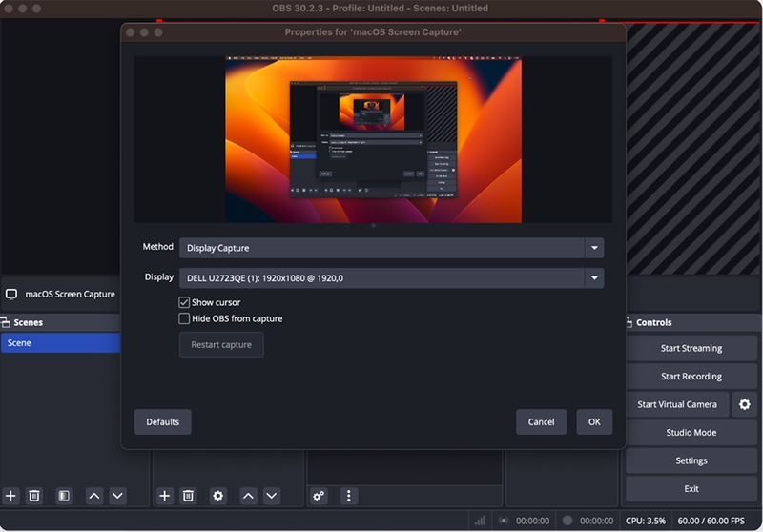
Task: Move source down in Sources panel
Action: tap(272, 496)
